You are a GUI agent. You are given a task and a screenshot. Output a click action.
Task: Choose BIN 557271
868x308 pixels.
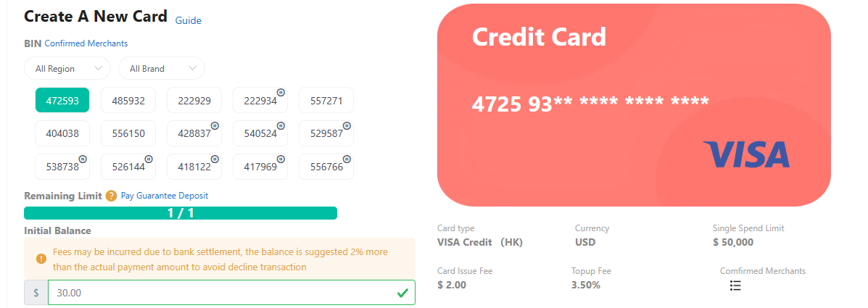(326, 101)
